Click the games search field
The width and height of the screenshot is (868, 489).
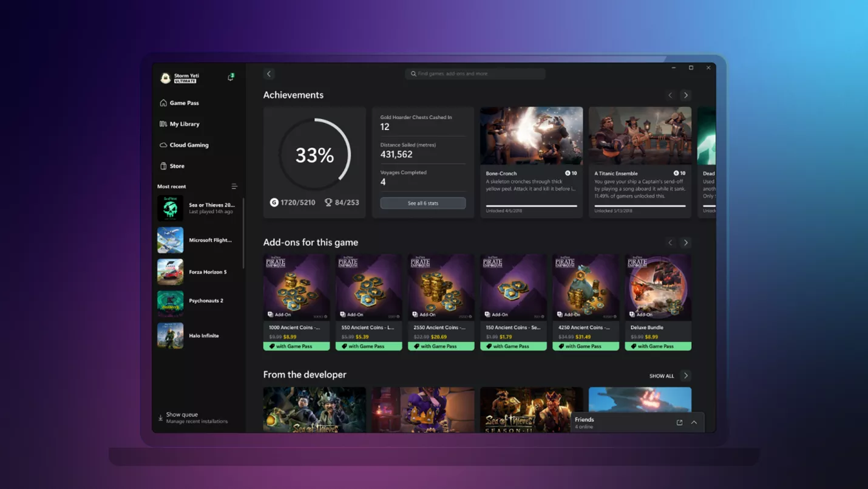[x=475, y=74]
